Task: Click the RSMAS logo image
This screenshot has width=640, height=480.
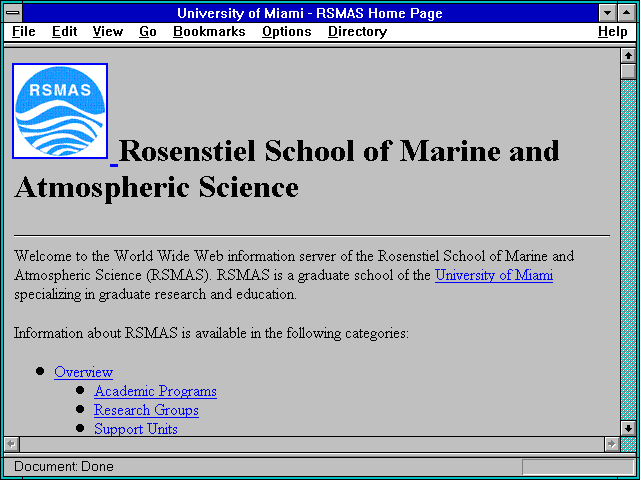Action: click(x=60, y=111)
